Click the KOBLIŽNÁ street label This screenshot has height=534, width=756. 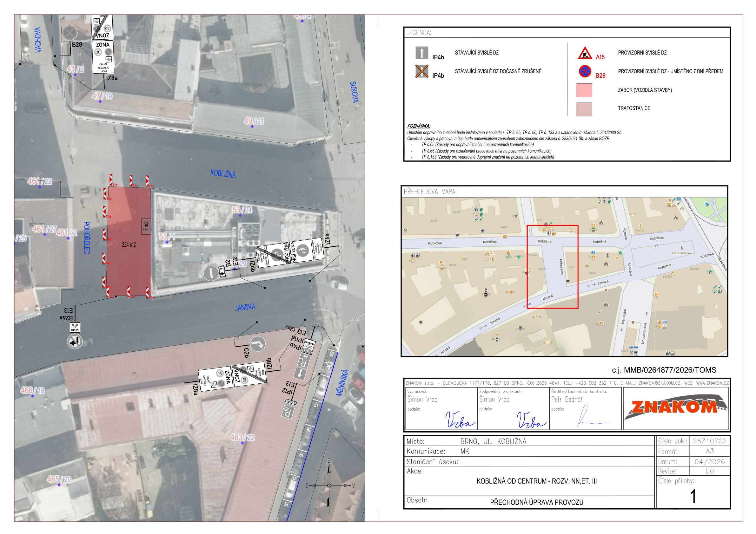pyautogui.click(x=223, y=174)
